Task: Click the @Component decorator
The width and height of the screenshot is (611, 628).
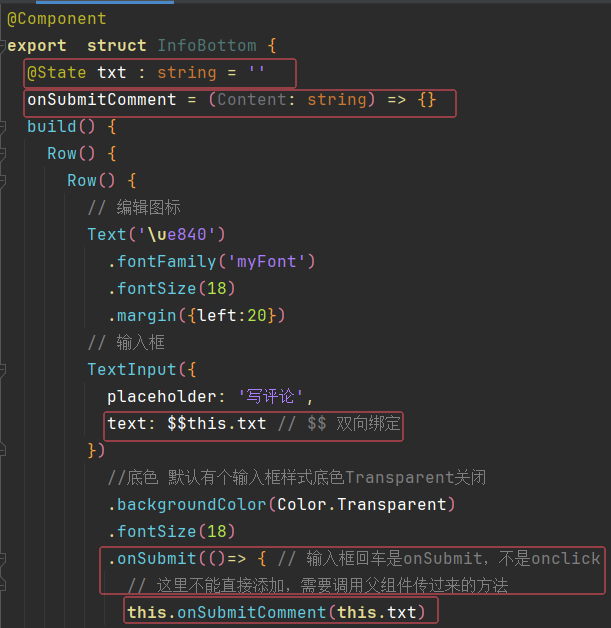Action: pos(57,19)
